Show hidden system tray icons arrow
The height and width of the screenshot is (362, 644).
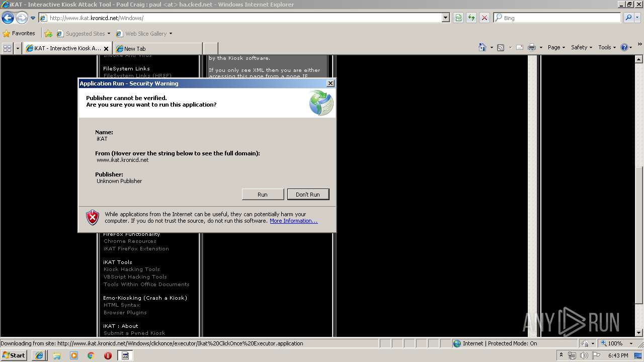(x=561, y=355)
